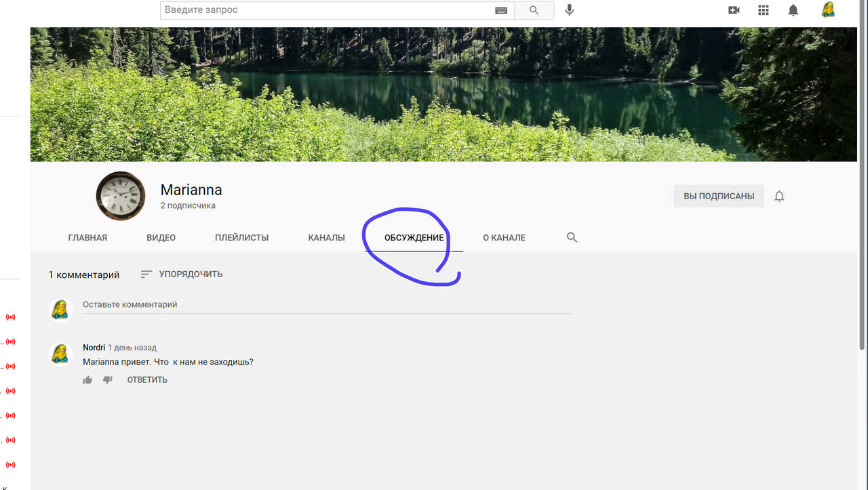Open the on-screen keyboard icon in search box

tap(501, 10)
